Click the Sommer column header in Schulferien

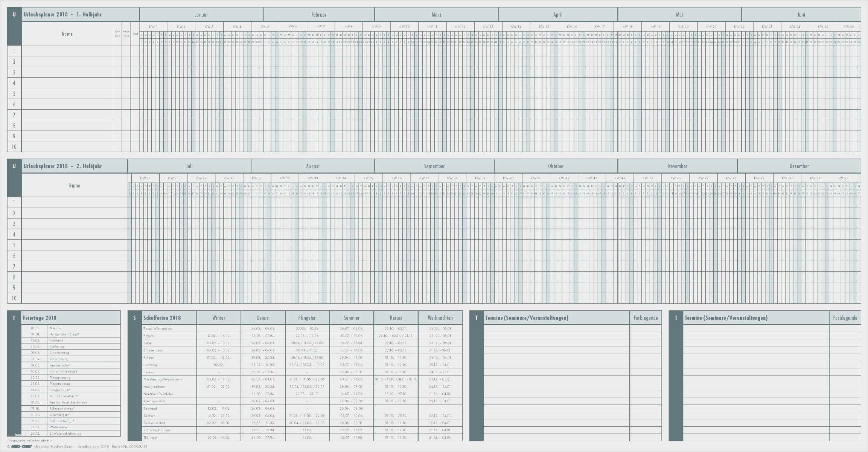[x=351, y=318]
